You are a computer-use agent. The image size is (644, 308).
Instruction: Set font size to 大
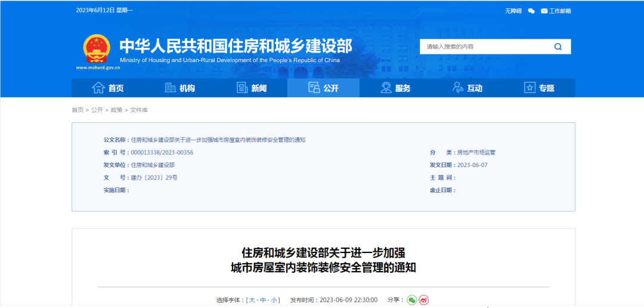(x=252, y=300)
